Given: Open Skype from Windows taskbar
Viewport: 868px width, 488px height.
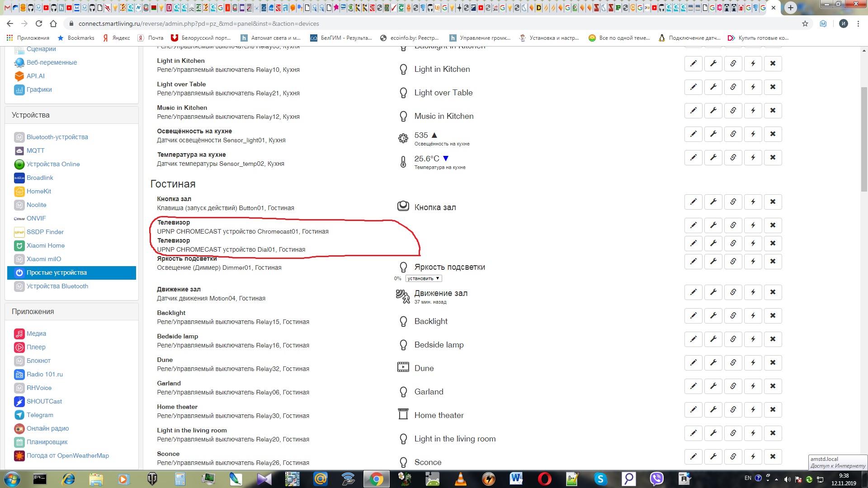Looking at the screenshot, I should tap(600, 479).
